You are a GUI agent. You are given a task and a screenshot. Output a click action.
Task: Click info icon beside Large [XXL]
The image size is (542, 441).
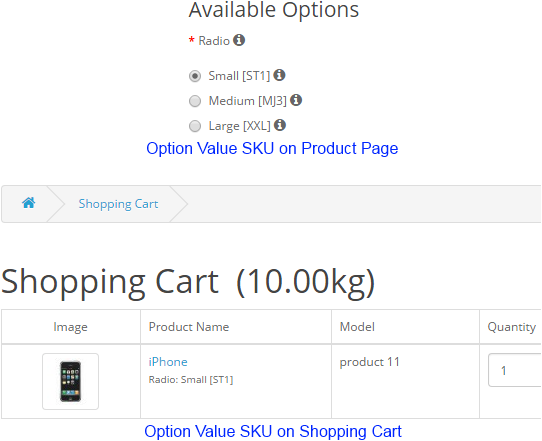280,125
